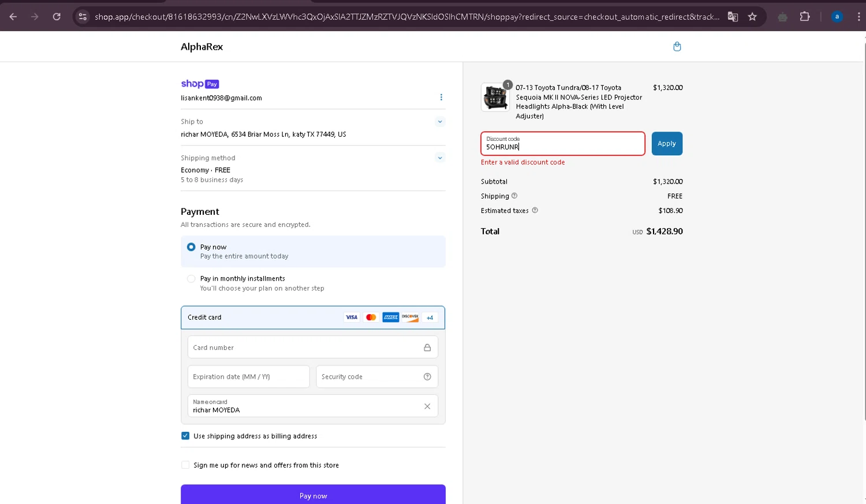Click the Total $1,428.90 amount
Image resolution: width=866 pixels, height=504 pixels.
665,231
